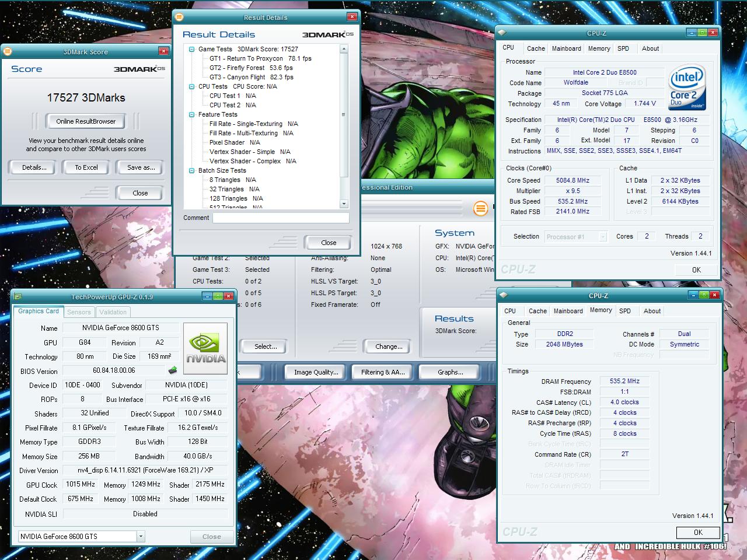
Task: Click the GPU-Z title bar app icon
Action: (x=18, y=296)
